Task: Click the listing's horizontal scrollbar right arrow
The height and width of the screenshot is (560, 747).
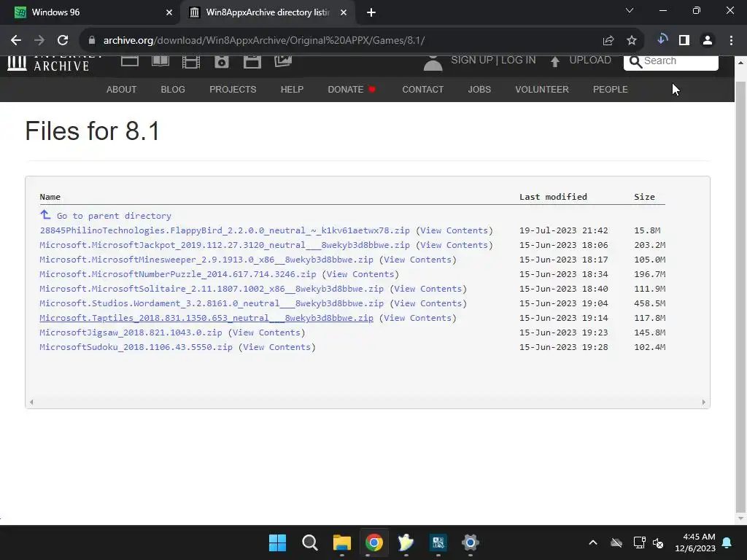Action: (x=704, y=402)
